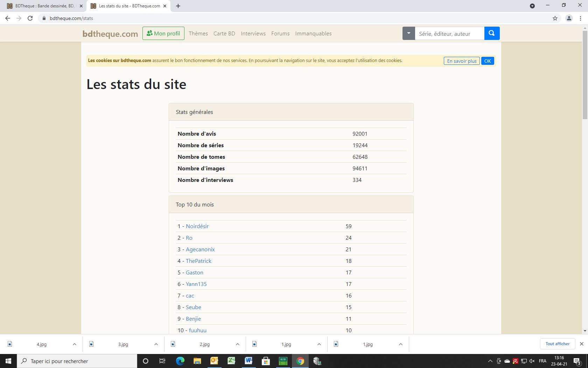Click the Série, éditeur, auteur search field
This screenshot has width=588, height=368.
(450, 33)
